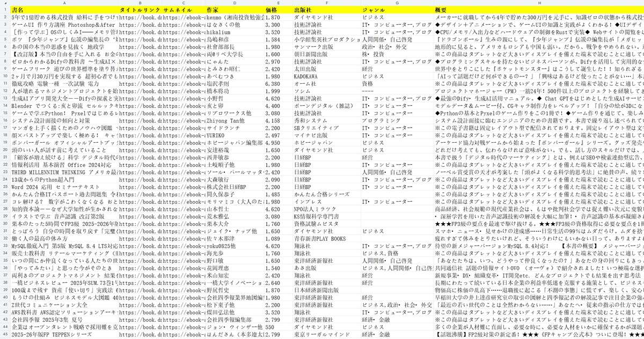Image resolution: width=644 pixels, height=339 pixels.
Task: Select price cell 1,485
Action: click(x=279, y=195)
